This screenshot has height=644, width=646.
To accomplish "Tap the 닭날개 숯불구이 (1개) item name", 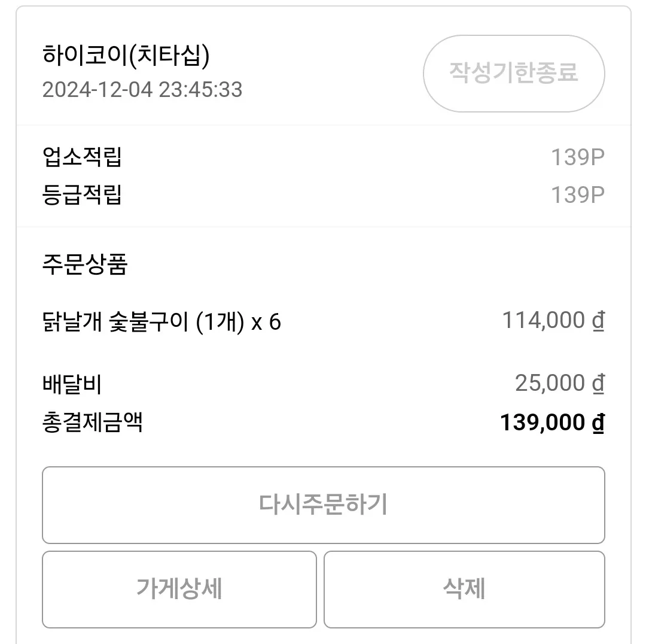I will click(144, 322).
